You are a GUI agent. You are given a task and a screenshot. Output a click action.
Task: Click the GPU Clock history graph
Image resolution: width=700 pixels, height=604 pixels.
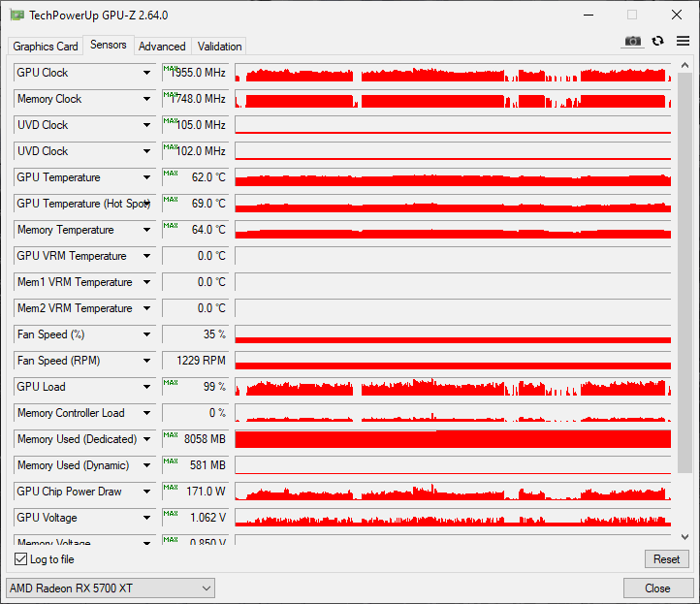453,73
